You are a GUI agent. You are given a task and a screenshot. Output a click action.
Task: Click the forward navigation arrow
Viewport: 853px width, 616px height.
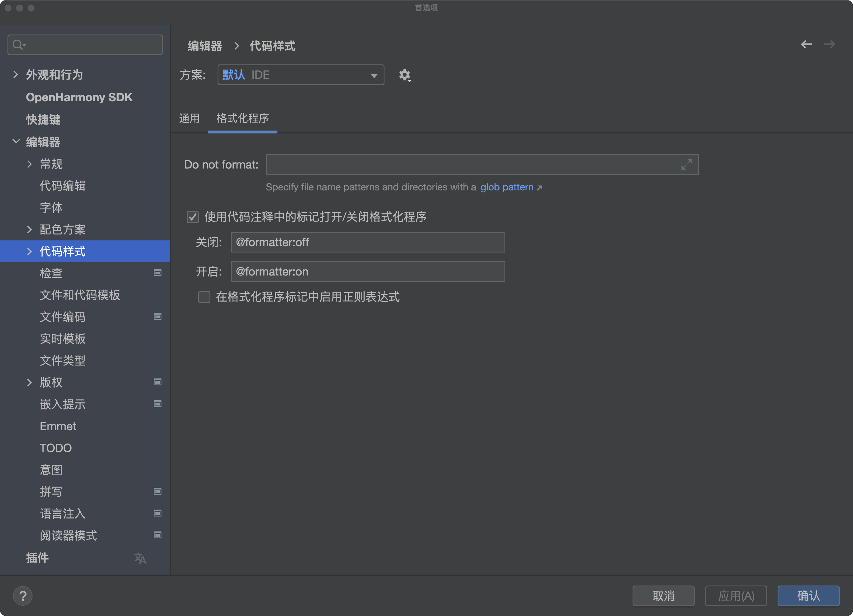tap(829, 45)
